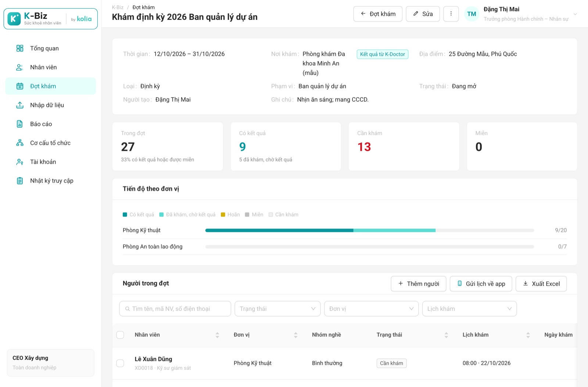This screenshot has height=387, width=588.
Task: Click the TM user avatar
Action: (x=472, y=14)
